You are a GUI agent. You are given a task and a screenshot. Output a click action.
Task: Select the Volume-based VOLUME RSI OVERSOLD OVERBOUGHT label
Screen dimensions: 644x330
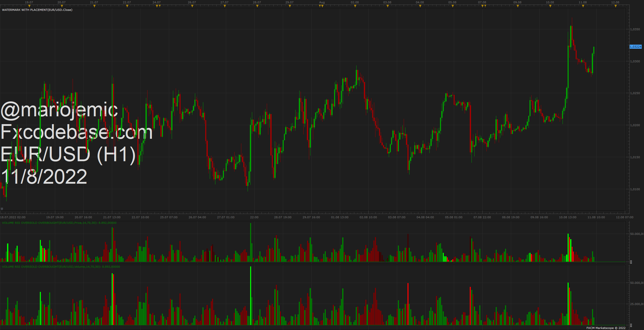61,267
